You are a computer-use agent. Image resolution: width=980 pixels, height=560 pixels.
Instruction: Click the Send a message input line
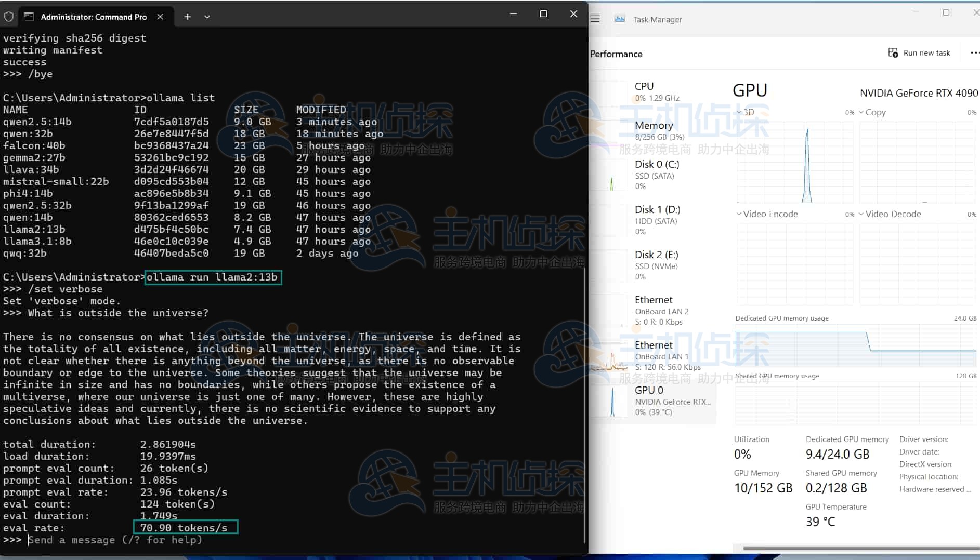coord(114,540)
